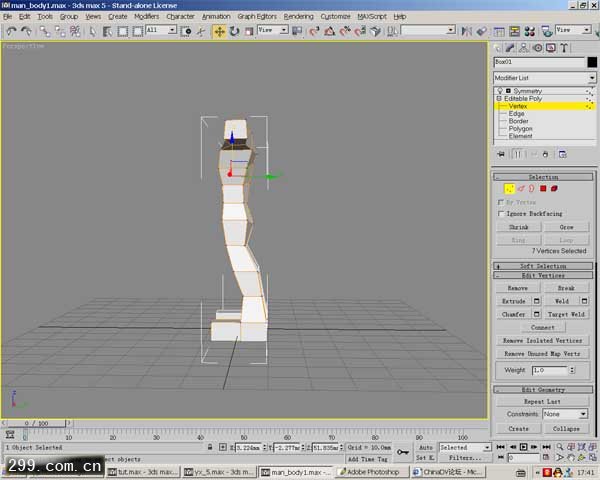Activate Select and Scale tool

point(249,31)
